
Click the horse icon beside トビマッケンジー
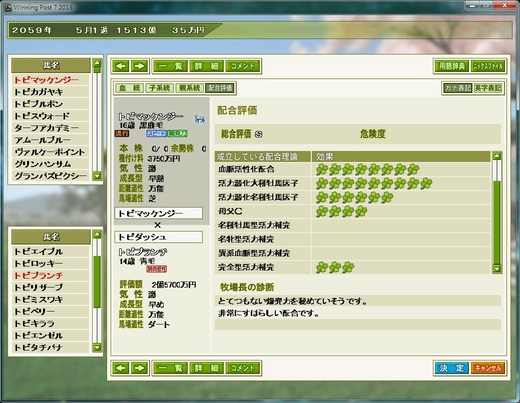click(199, 119)
